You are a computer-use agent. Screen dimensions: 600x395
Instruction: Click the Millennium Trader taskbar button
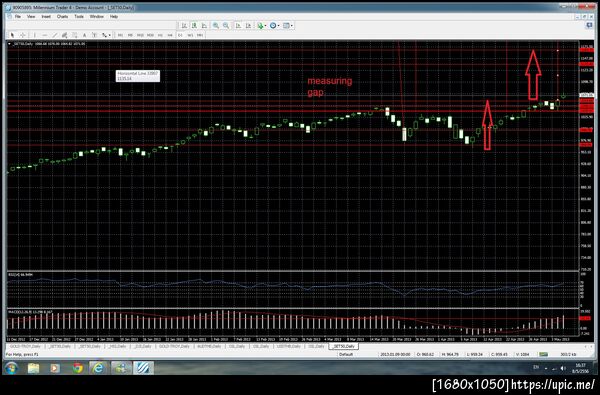tap(143, 368)
